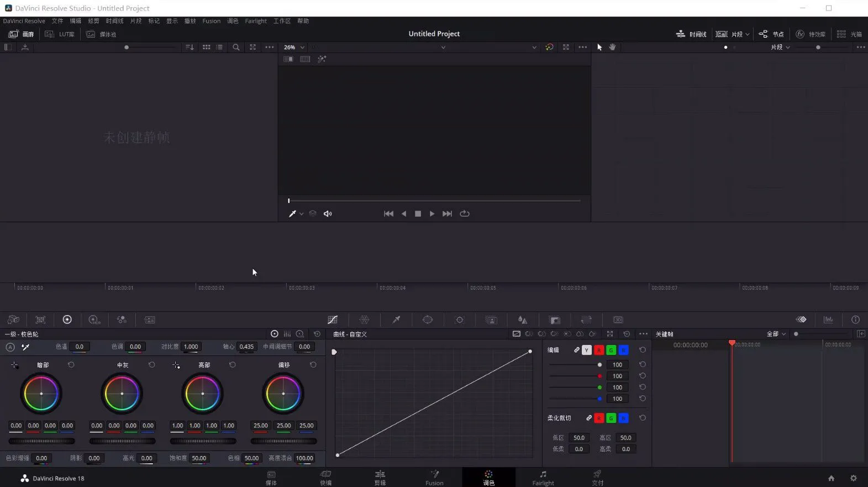Open the Fusion menu in menu bar
The height and width of the screenshot is (487, 868).
click(211, 21)
